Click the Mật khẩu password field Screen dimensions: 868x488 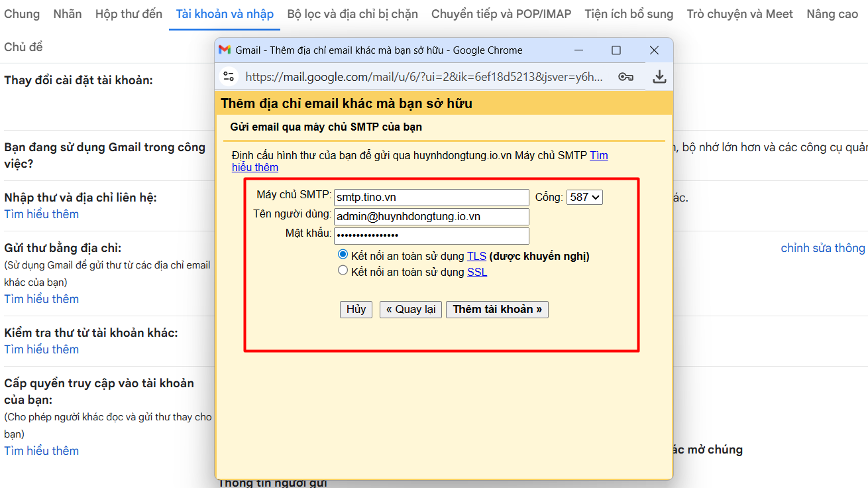431,236
